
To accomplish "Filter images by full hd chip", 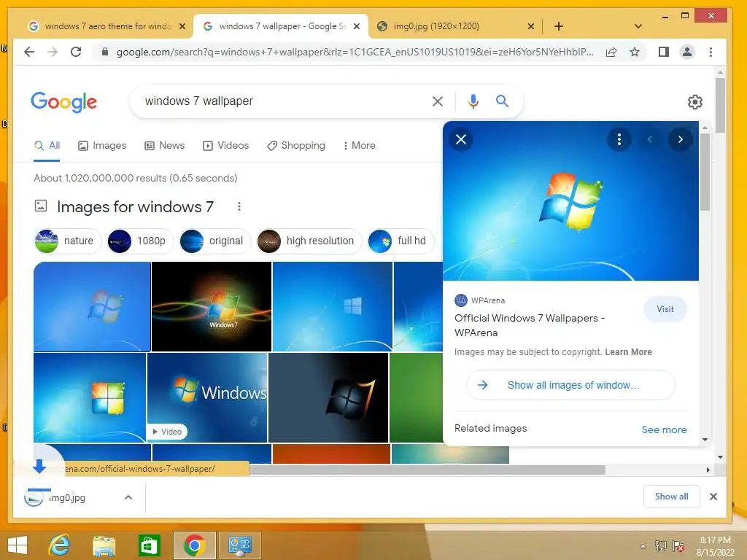I will 401,241.
